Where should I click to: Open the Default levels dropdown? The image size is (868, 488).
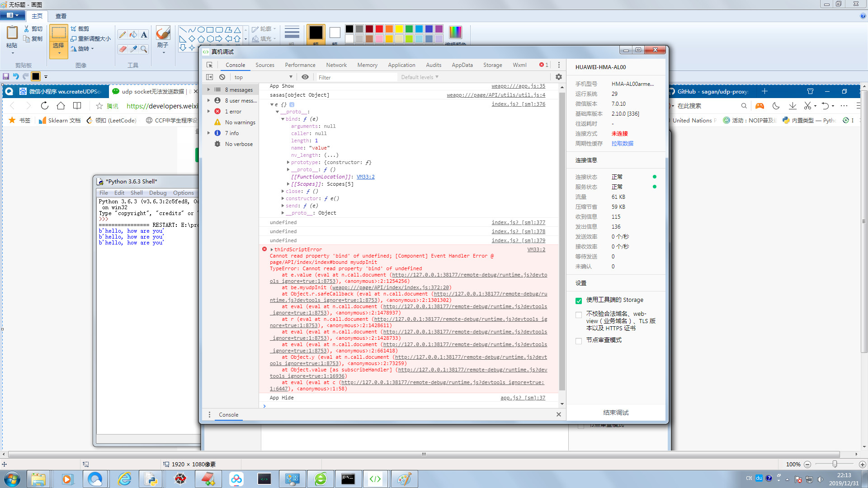point(419,77)
